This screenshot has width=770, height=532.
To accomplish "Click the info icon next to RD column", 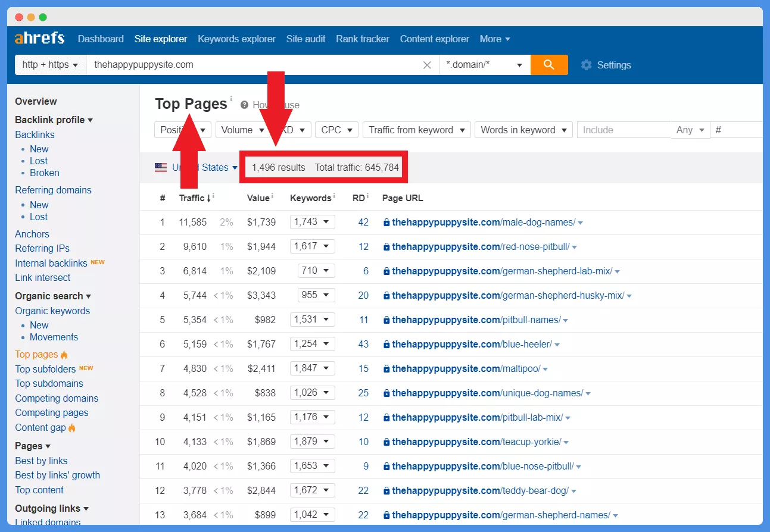I will [367, 195].
